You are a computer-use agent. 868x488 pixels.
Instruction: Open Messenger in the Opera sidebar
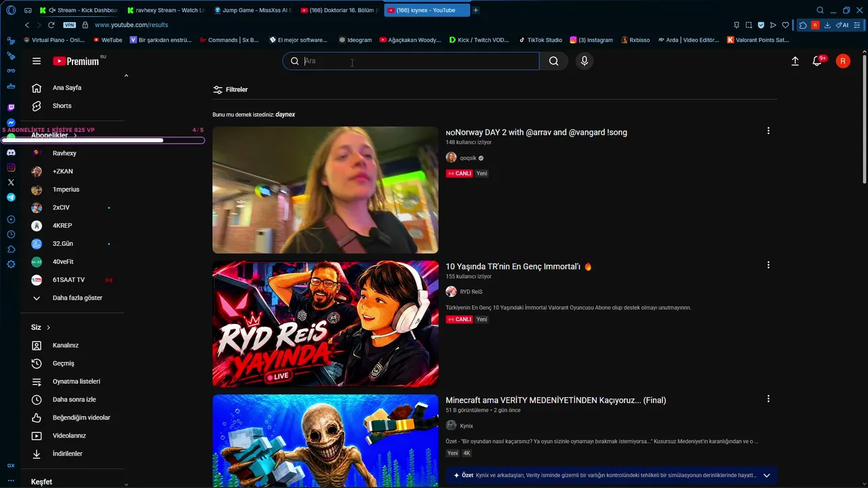(x=11, y=123)
